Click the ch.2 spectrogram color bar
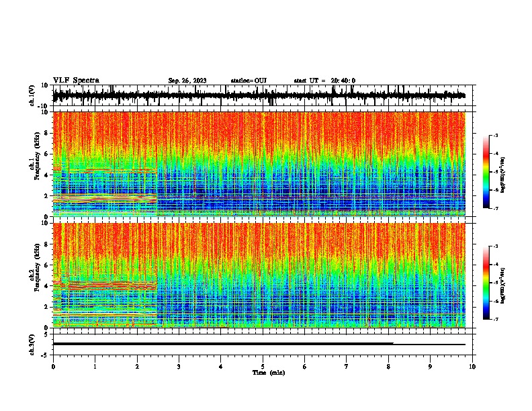Viewport: 532px width, 411px height. pos(486,283)
